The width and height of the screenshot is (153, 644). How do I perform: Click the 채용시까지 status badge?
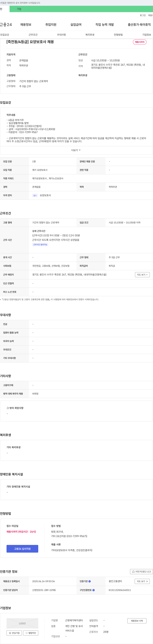140,42
